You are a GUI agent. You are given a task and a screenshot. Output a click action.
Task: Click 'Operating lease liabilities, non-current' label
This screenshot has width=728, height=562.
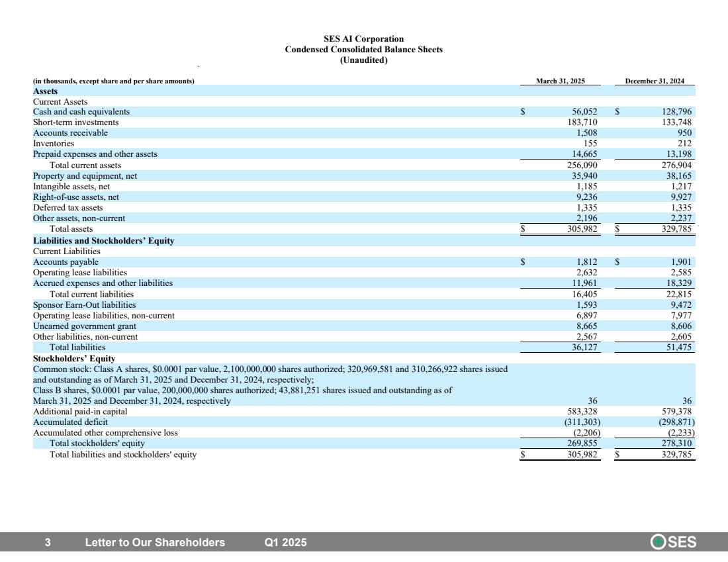[103, 315]
